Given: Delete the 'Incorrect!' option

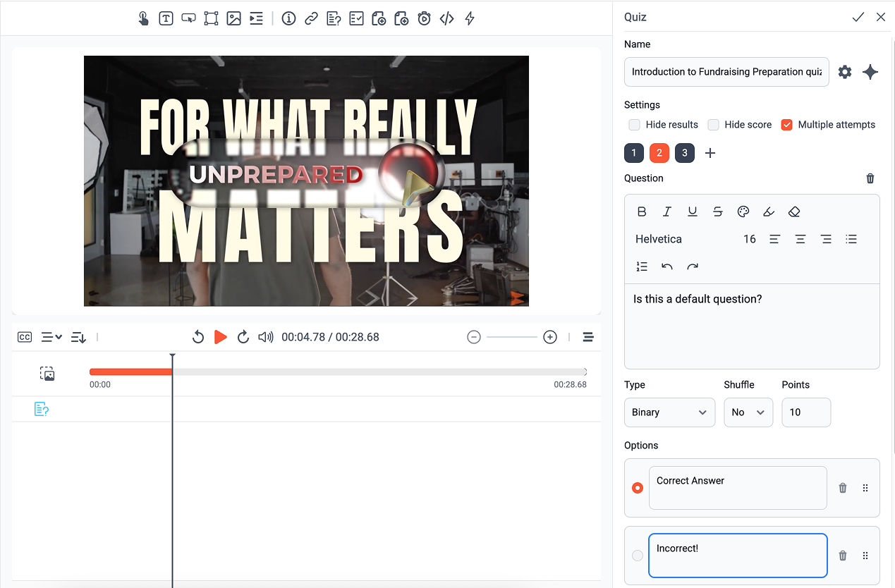Looking at the screenshot, I should (842, 556).
